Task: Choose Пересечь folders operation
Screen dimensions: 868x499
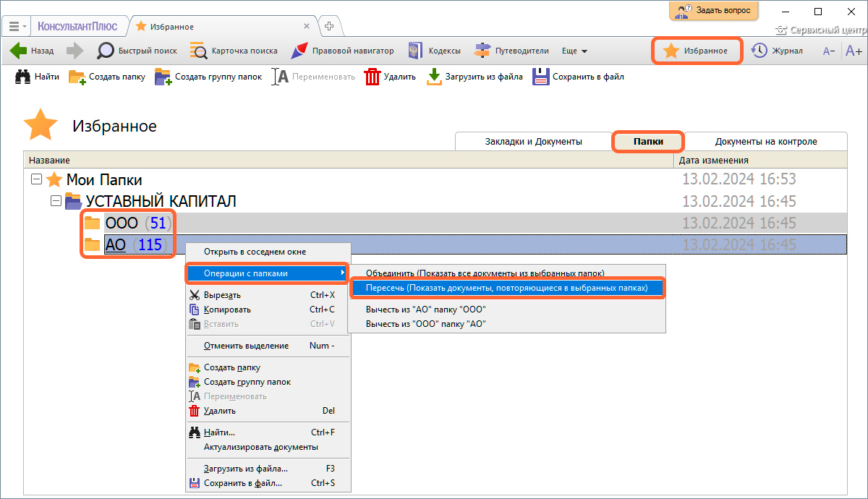Action: pos(506,288)
